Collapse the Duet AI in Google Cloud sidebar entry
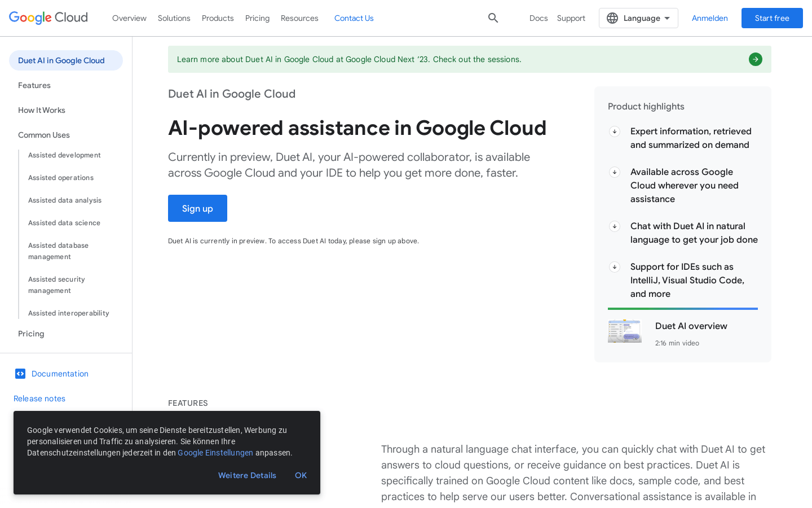The image size is (812, 508). tap(61, 60)
